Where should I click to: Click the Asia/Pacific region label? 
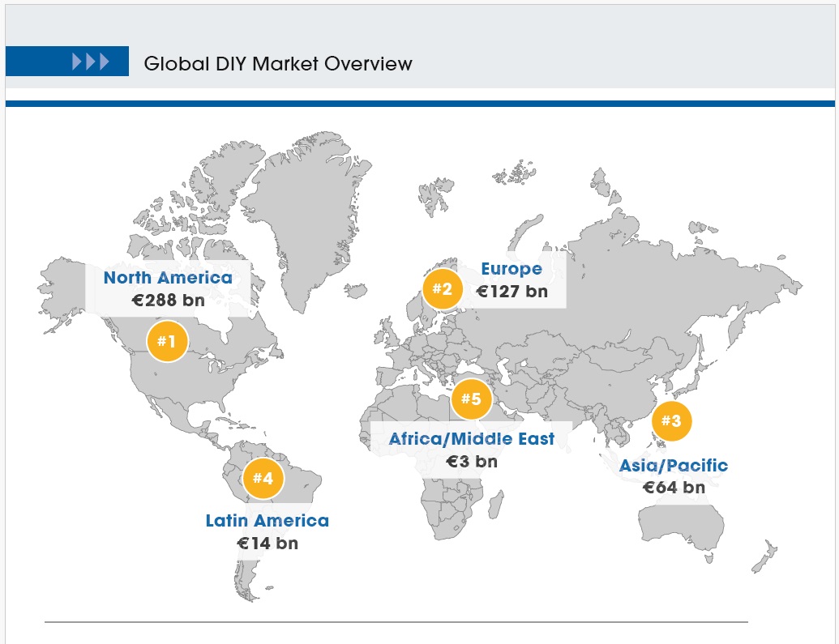click(x=674, y=466)
